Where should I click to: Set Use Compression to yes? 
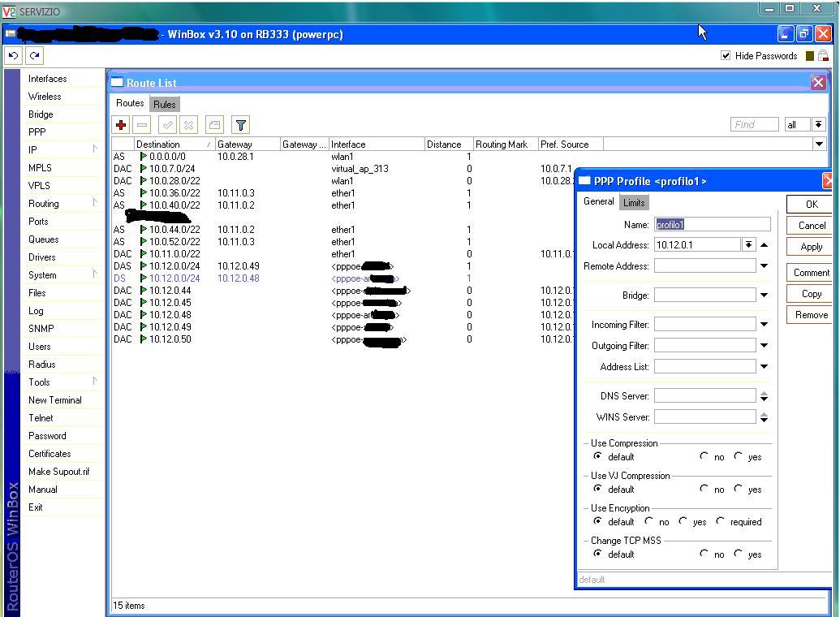click(739, 456)
